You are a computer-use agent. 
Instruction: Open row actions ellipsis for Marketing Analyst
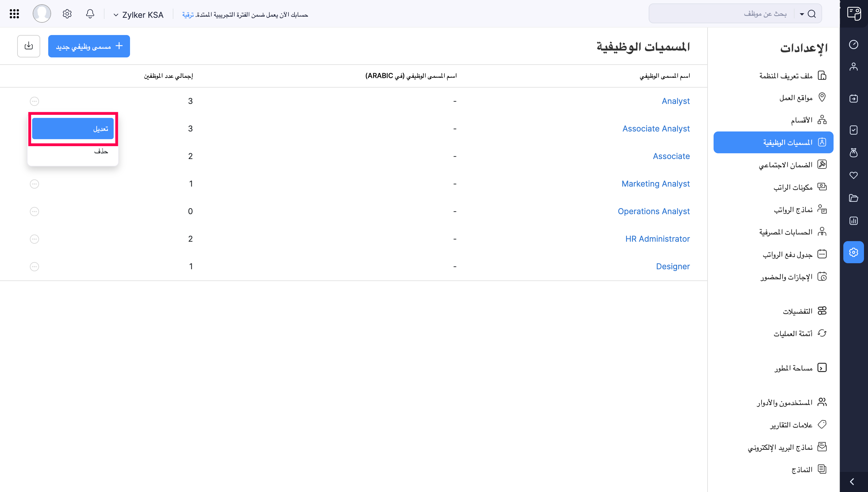pyautogui.click(x=34, y=183)
